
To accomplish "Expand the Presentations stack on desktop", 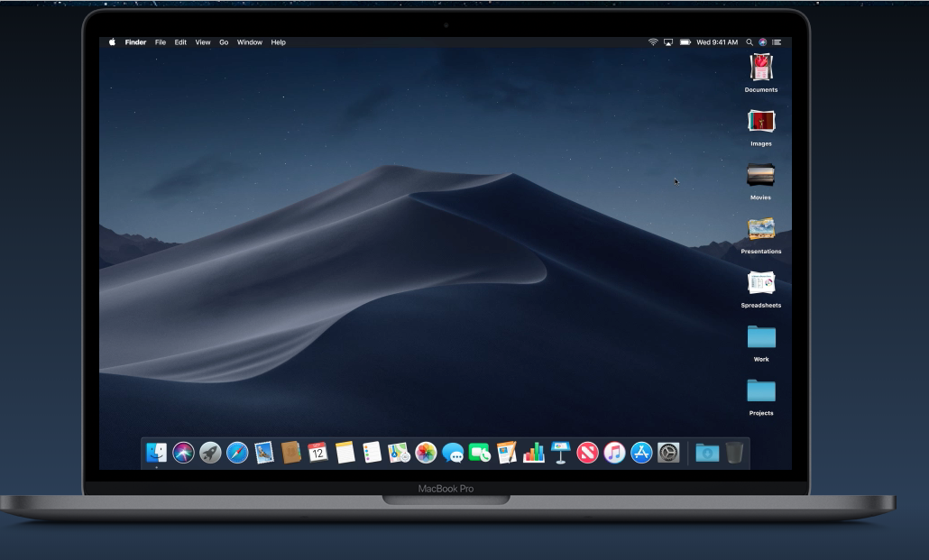I will 761,229.
